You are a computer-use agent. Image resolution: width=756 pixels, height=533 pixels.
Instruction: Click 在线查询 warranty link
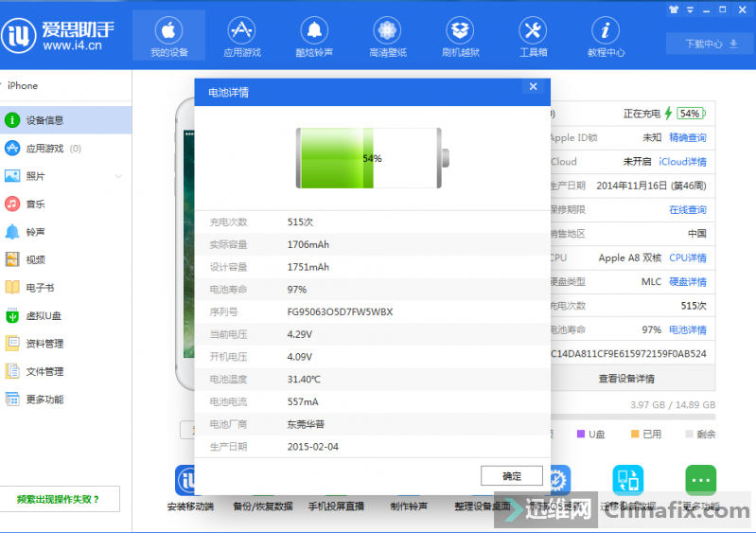point(688,210)
